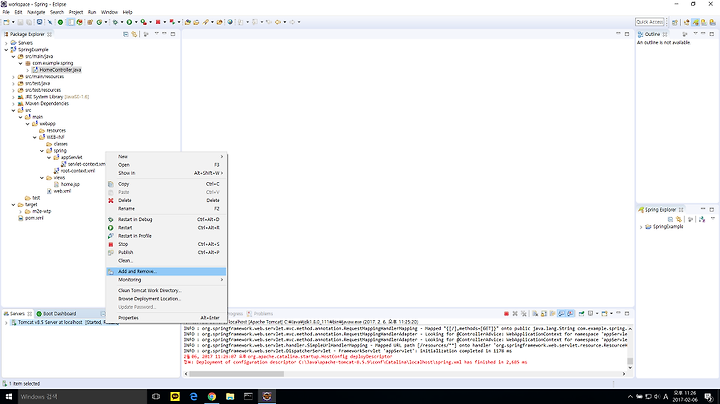
Task: Open the Outline view tab
Action: coord(652,34)
